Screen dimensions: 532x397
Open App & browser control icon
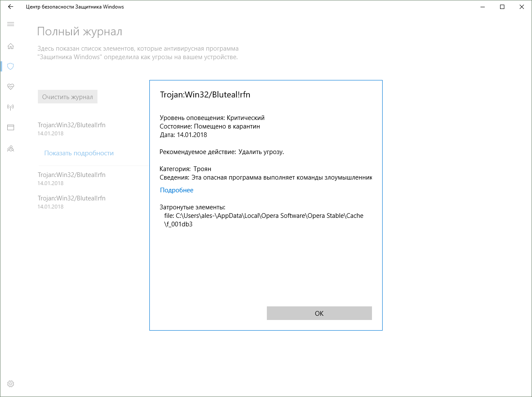(x=11, y=127)
